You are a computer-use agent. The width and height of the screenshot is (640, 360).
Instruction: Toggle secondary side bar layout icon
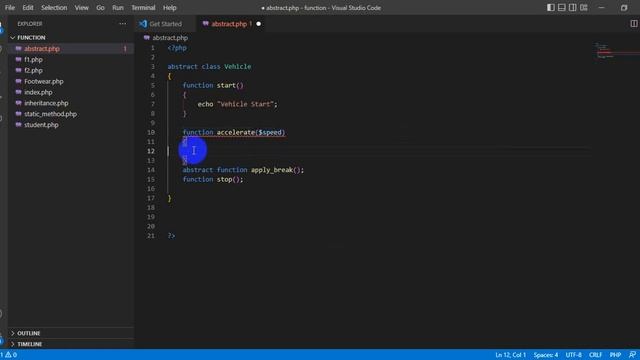coord(573,7)
